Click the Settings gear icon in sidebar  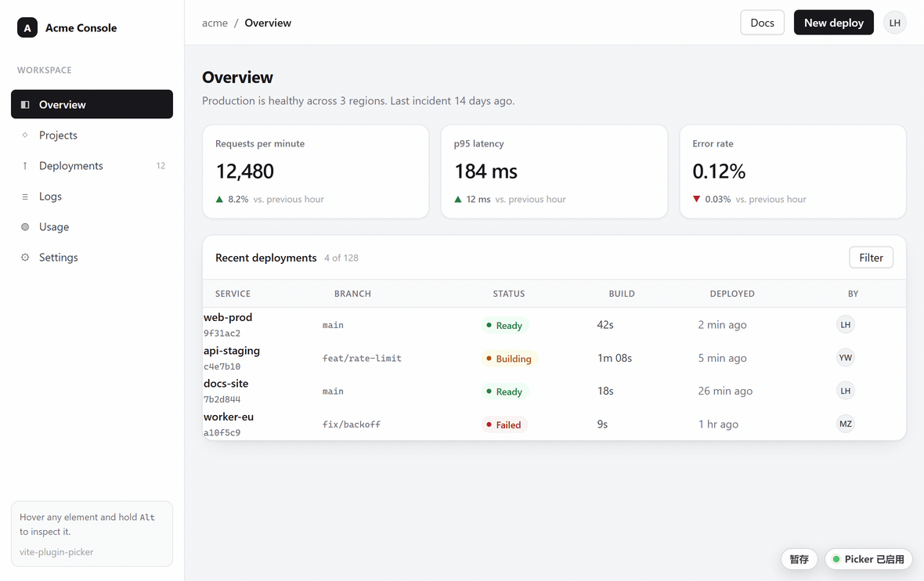pyautogui.click(x=25, y=258)
